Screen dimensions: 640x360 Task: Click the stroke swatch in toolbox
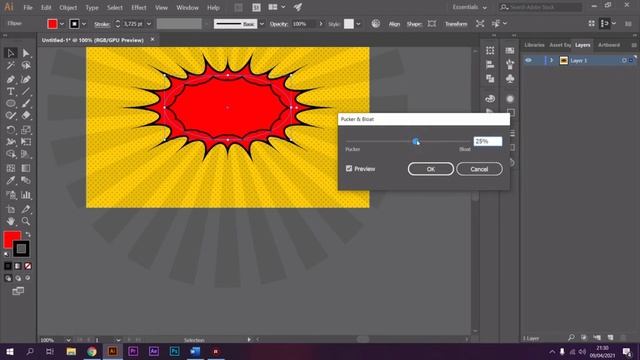21,249
